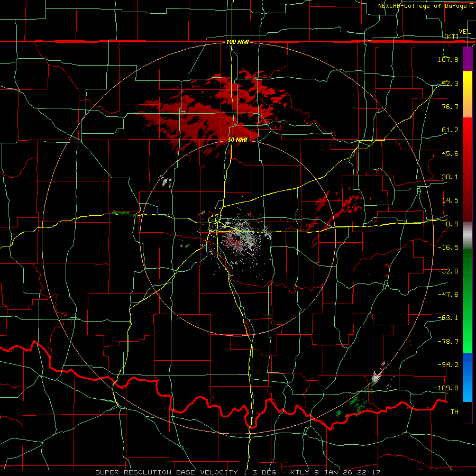Click the VEL legend heading
Screen dimensions: 476x476
pyautogui.click(x=464, y=32)
